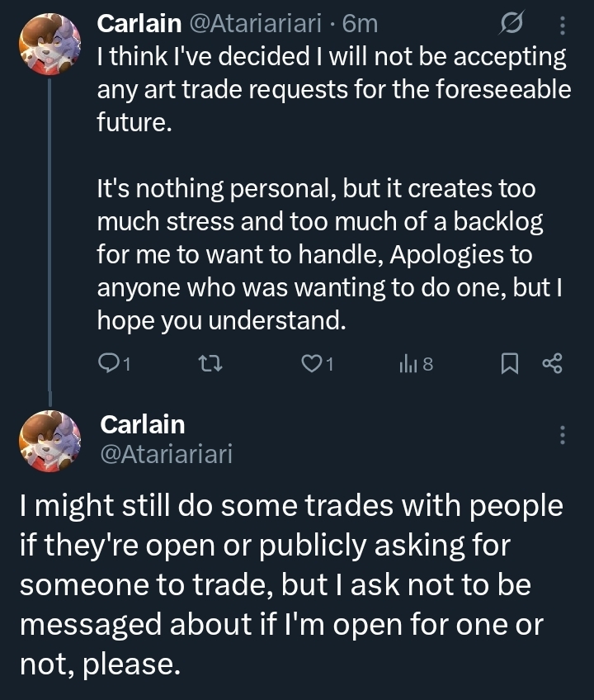Open three-dot menu on the top tweet
Screen dimensions: 594x700
[563, 26]
